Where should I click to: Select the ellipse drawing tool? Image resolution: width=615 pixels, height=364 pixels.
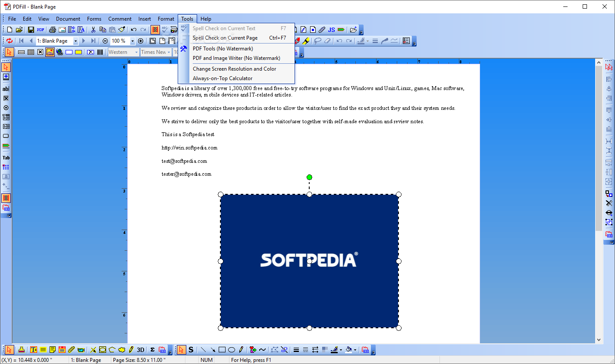[232, 350]
